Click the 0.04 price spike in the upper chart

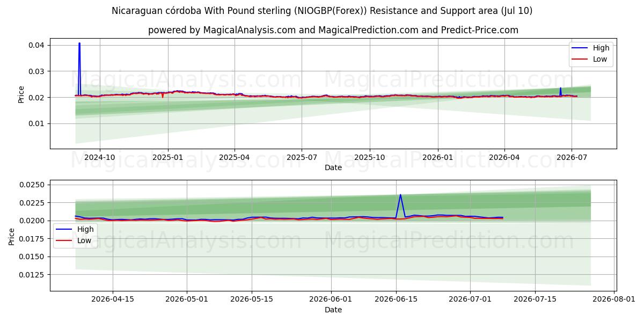coord(79,43)
